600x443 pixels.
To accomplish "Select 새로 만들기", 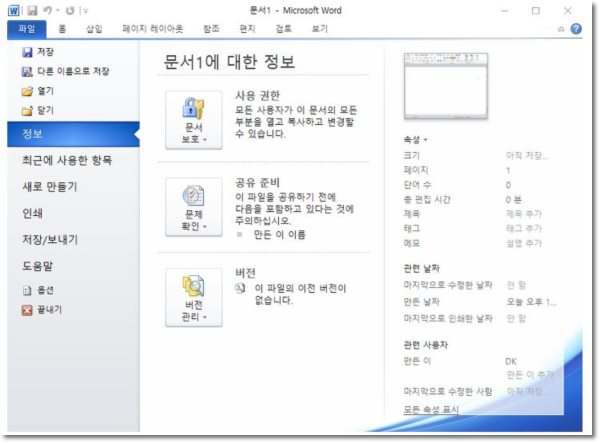I will (50, 187).
